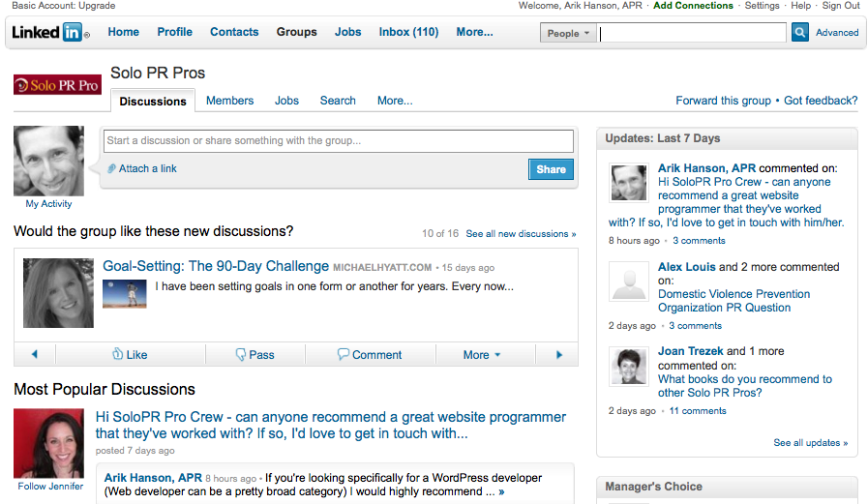868x504 pixels.
Task: Open Settings in the top bar
Action: click(762, 6)
